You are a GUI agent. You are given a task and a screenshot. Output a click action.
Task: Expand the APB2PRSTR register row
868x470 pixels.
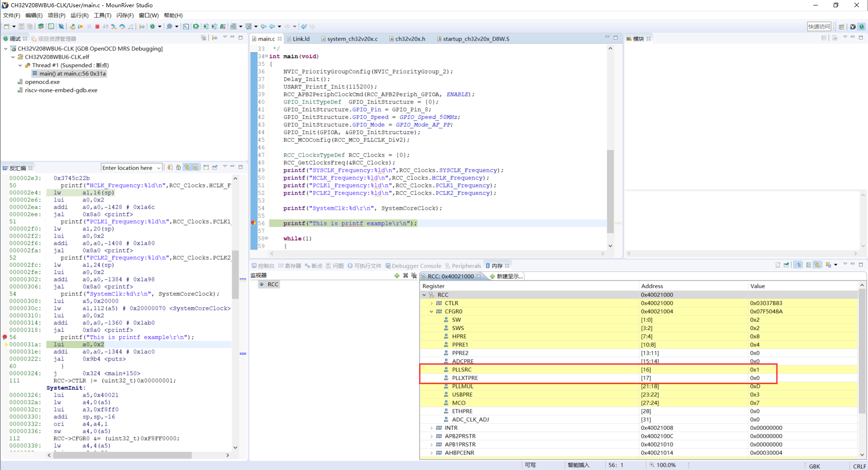[431, 436]
